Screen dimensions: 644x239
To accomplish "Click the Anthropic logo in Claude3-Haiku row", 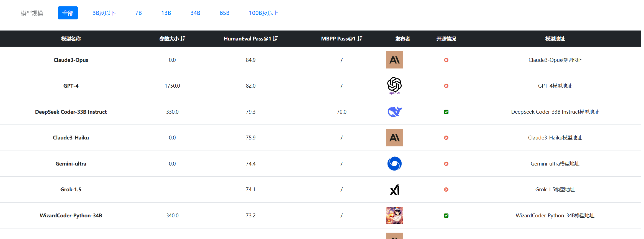I will [394, 138].
